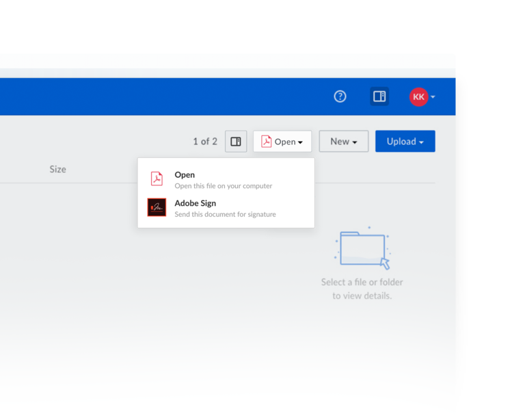Expand the caret beside the KK avatar
Image resolution: width=525 pixels, height=420 pixels.
click(433, 97)
